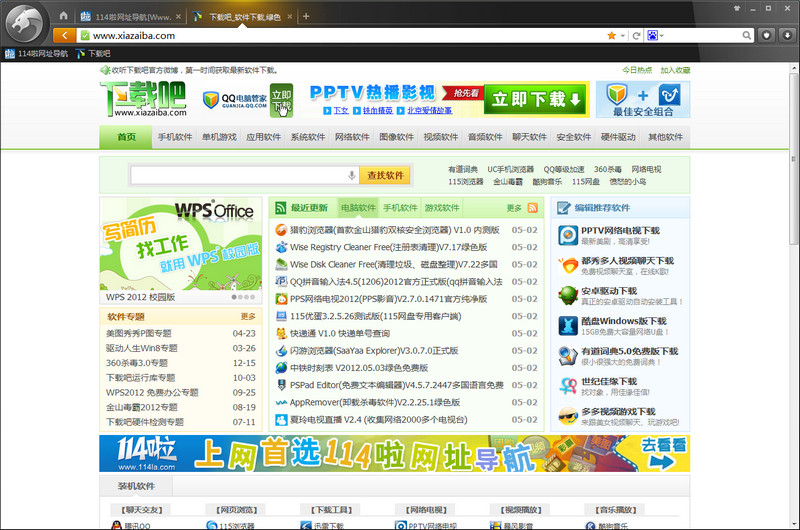Click the shield security icon in toolbar
The image size is (800, 530).
pos(766,35)
